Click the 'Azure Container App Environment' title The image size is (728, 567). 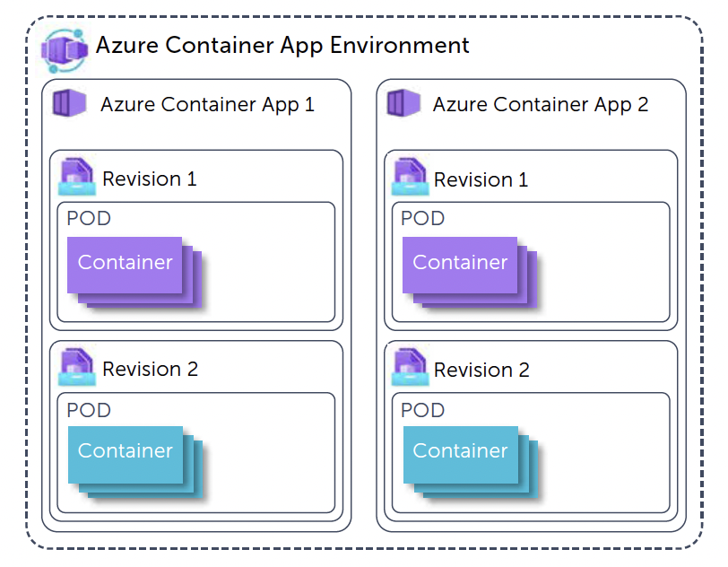coord(282,46)
